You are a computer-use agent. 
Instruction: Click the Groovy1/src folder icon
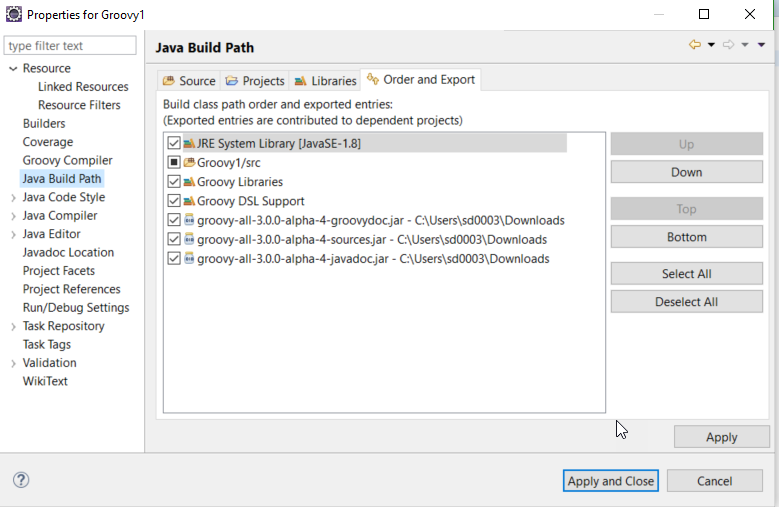click(x=189, y=162)
